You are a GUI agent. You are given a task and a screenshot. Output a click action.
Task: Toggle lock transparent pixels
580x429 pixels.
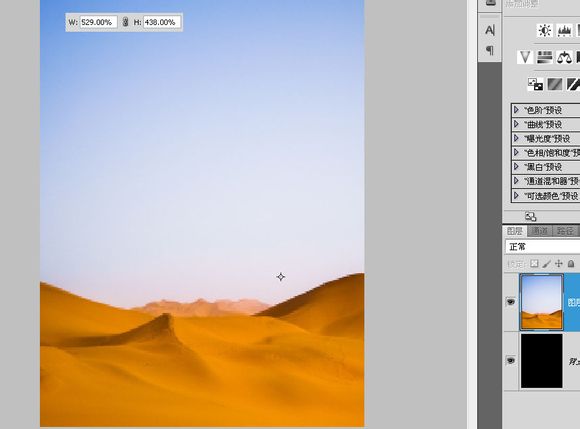(534, 264)
